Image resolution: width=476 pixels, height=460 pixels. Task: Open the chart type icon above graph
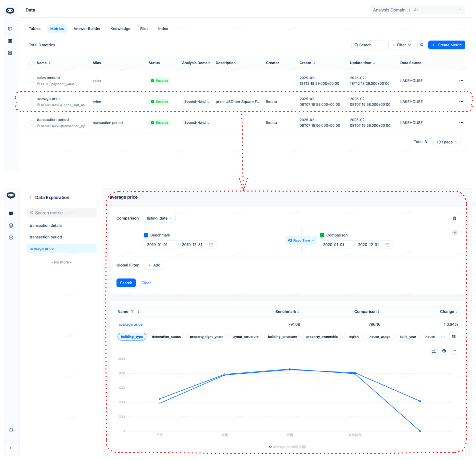coord(434,351)
